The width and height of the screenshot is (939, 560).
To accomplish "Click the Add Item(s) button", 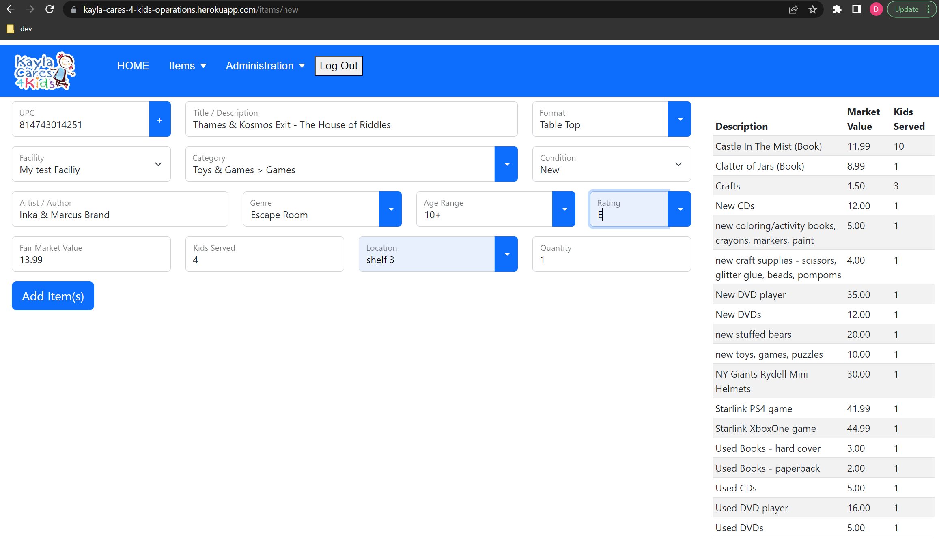I will pos(53,296).
